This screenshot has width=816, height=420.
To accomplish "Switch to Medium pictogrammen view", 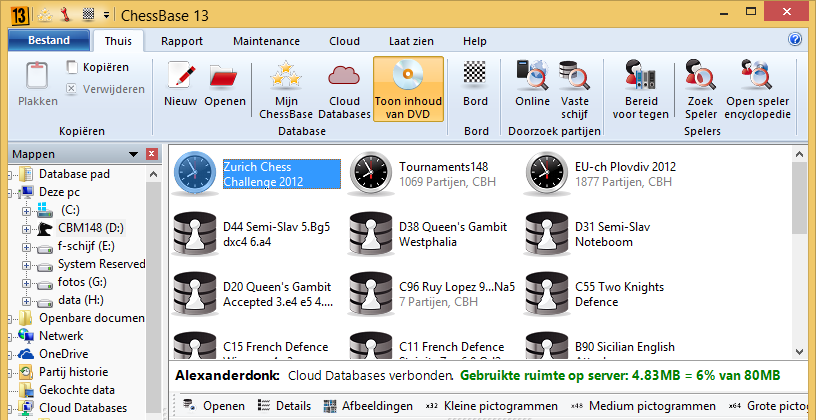I will pos(643,406).
